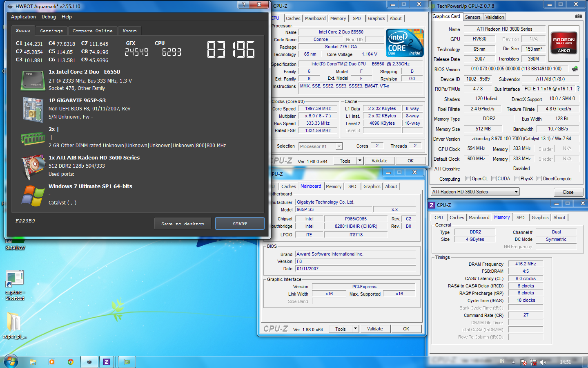The image size is (588, 368).
Task: Open the Graphics tab in the Memory tab's CPU-Z window
Action: coord(540,218)
